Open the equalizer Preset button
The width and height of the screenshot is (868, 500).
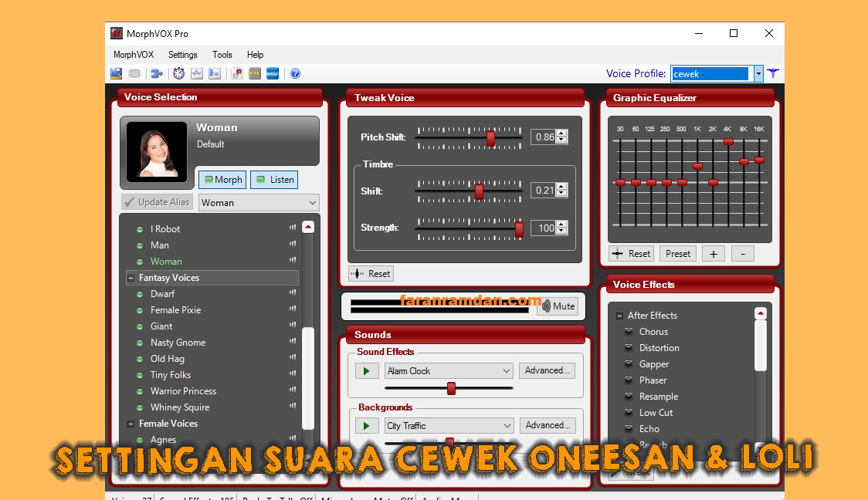tap(678, 254)
